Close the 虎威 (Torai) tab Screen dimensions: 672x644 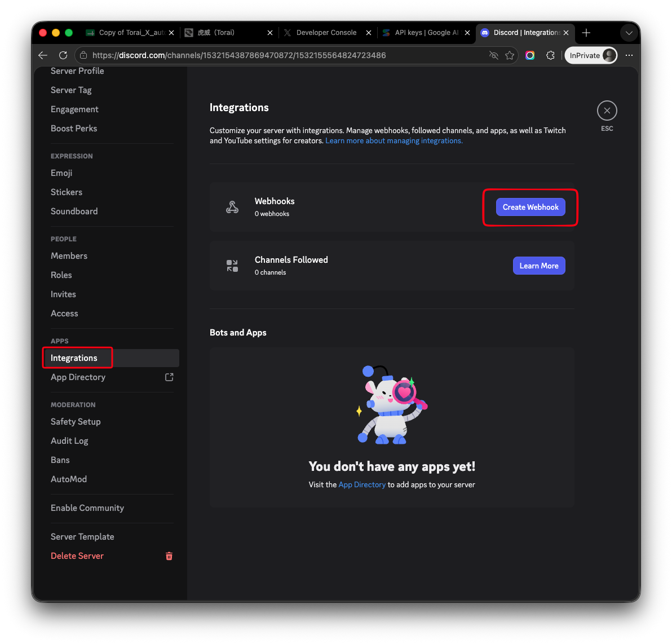pyautogui.click(x=270, y=33)
